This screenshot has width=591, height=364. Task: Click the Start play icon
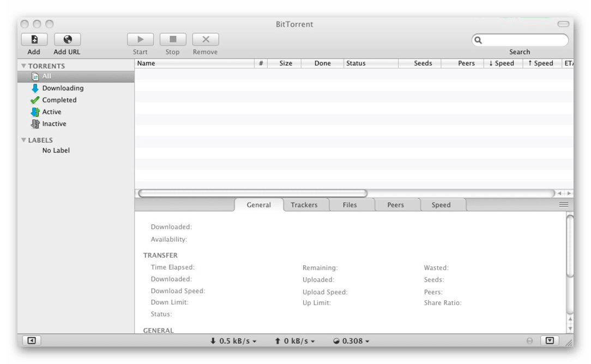[140, 39]
